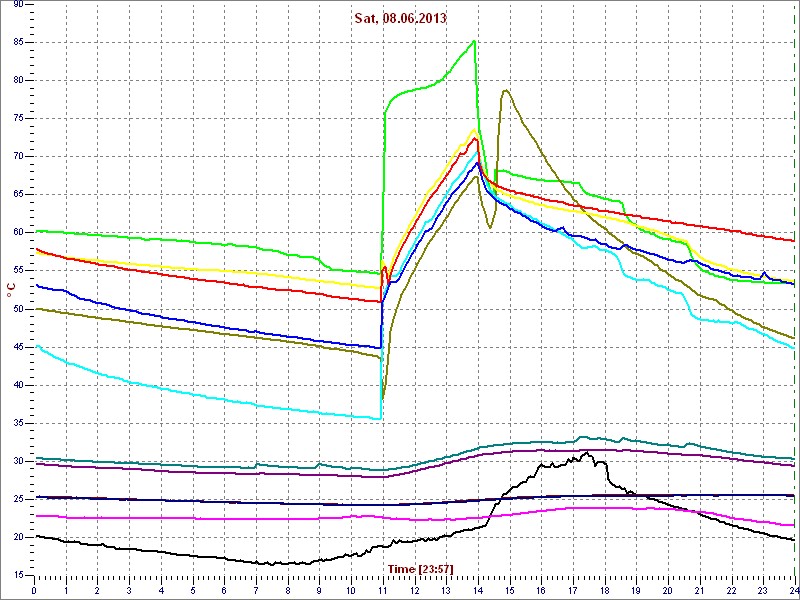The image size is (800, 600).
Task: Click hour 18 on the time axis
Action: pos(605,588)
